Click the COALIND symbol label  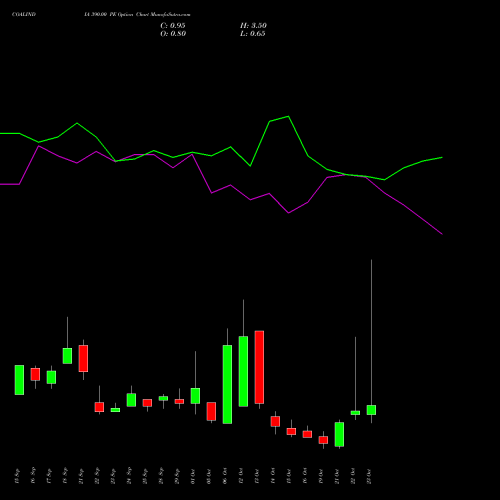point(24,15)
